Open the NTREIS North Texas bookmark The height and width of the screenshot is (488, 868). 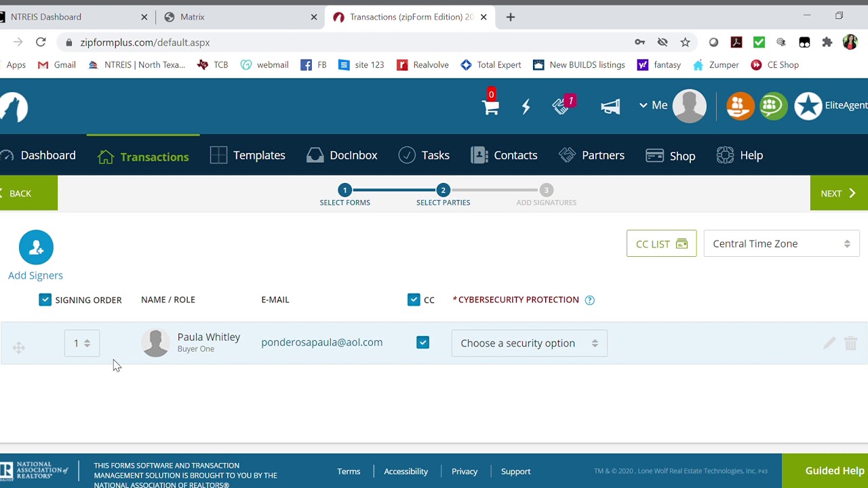pyautogui.click(x=136, y=65)
